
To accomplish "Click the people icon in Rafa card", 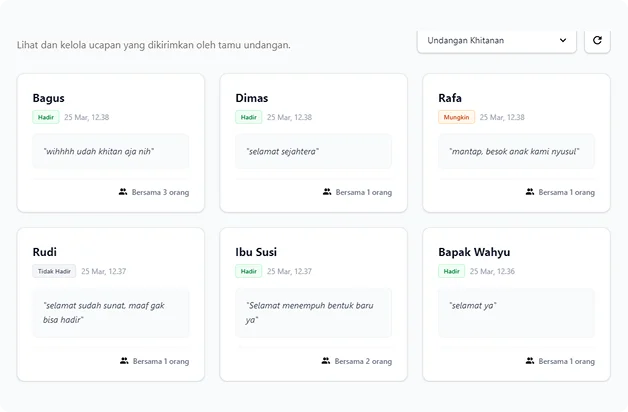I will (530, 192).
